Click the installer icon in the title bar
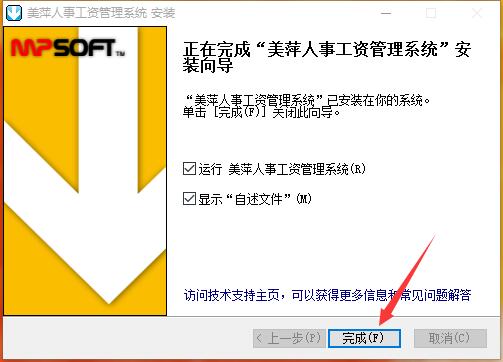 point(14,13)
